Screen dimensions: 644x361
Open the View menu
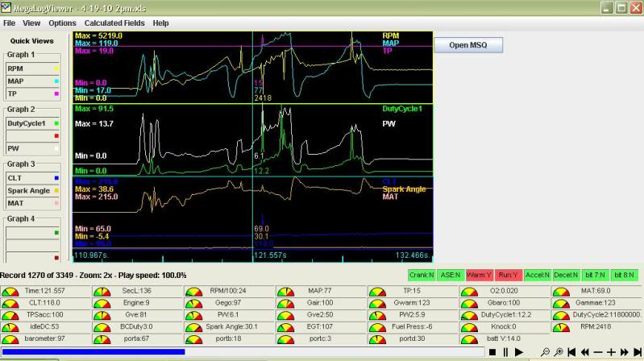pyautogui.click(x=31, y=23)
